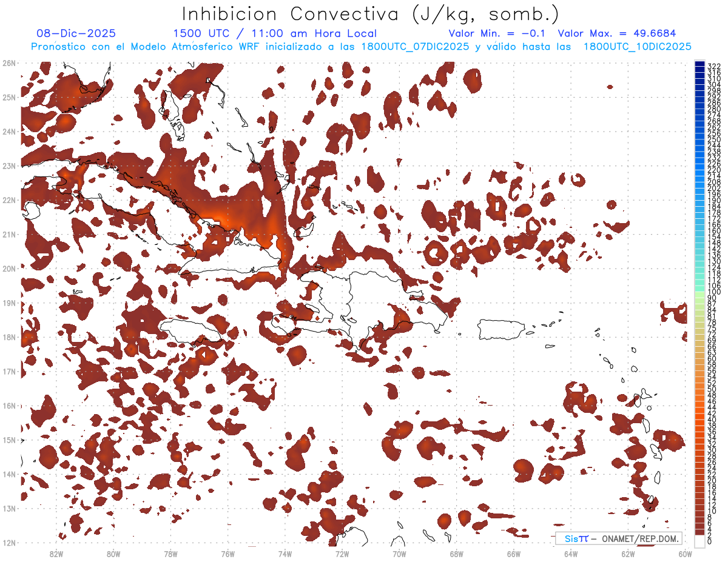Click the '68W' longitude label

(x=457, y=554)
